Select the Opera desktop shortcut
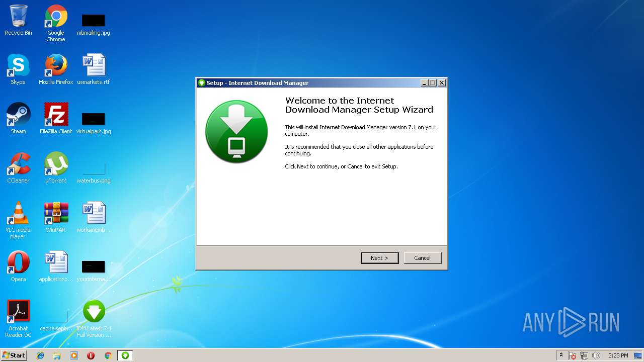Image resolution: width=644 pixels, height=362 pixels. (18, 266)
